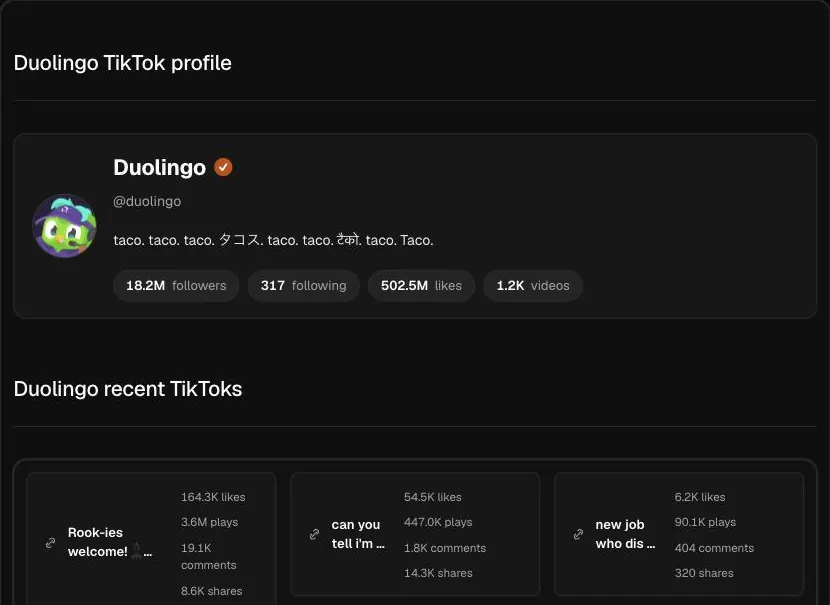Screen dimensions: 830x605
Task: Click the 1.2K videos pill
Action: pos(533,286)
